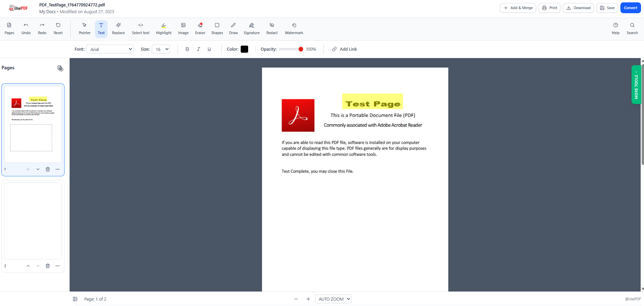Choose the Signature tool
644x306 pixels.
pos(251,28)
